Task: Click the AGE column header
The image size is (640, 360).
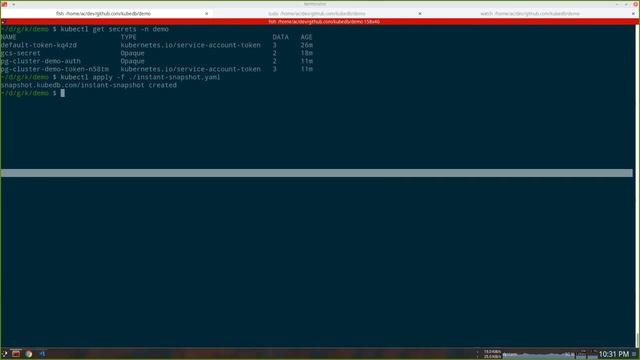Action: point(307,37)
